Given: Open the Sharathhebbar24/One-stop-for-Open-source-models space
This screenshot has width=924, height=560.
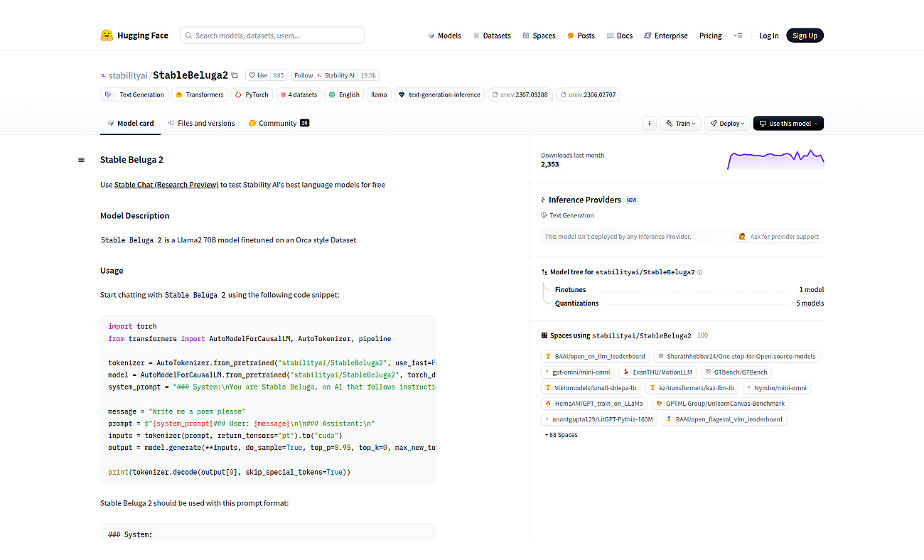Looking at the screenshot, I should (x=736, y=357).
